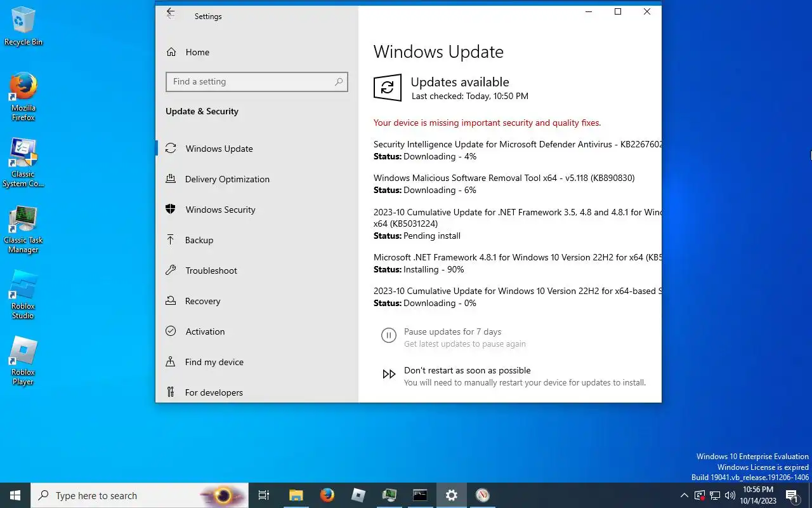The height and width of the screenshot is (508, 812).
Task: Click the fast-forward restart icon
Action: pyautogui.click(x=389, y=374)
